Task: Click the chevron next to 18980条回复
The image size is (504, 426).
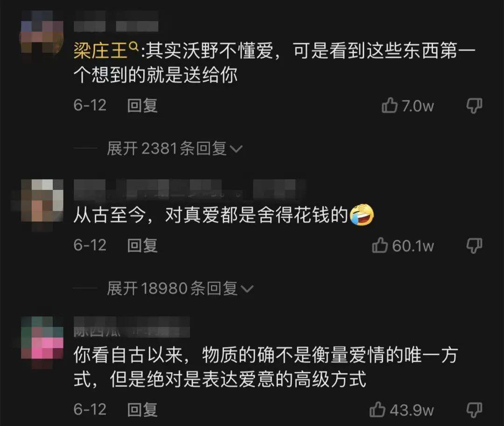Action: pos(247,289)
